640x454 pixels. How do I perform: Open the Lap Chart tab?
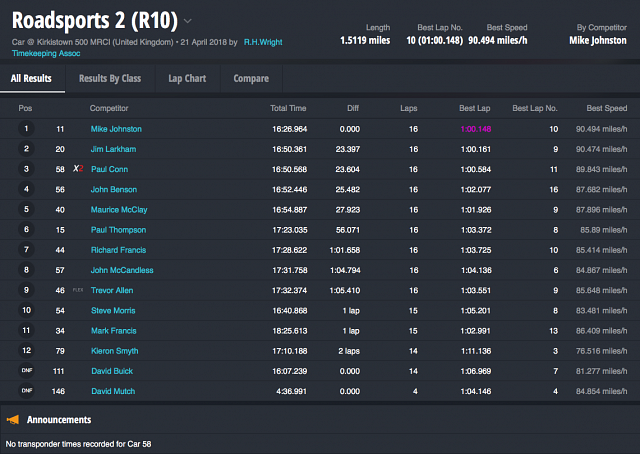187,78
